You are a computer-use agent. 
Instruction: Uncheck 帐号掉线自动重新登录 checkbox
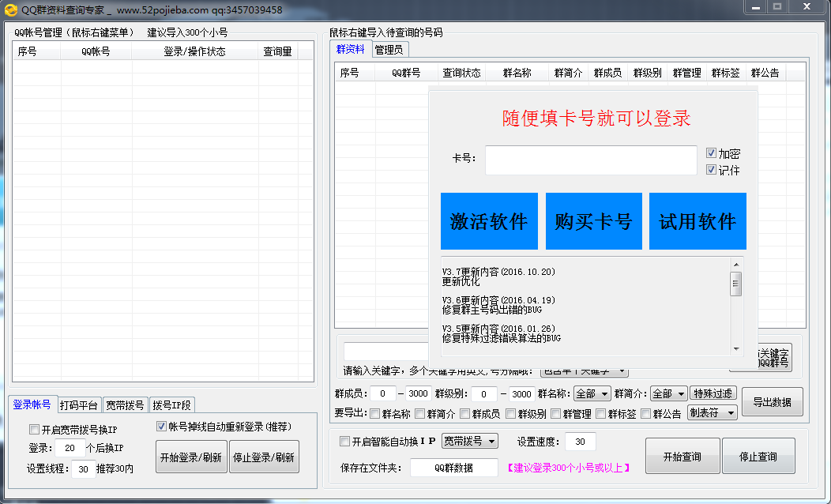tap(162, 426)
